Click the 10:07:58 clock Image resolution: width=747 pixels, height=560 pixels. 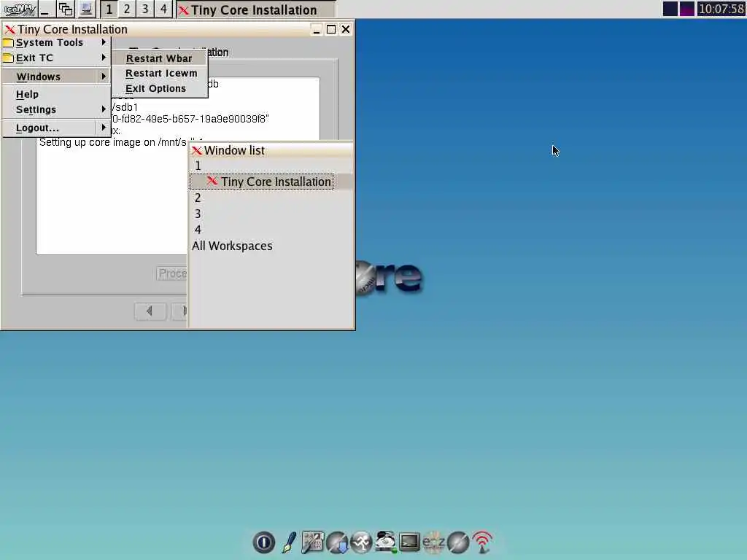pos(721,9)
